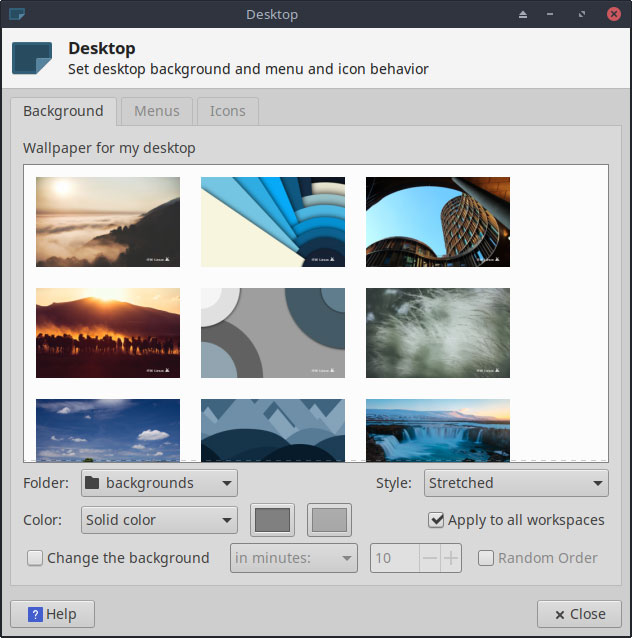Click the second lighter gray color swatch

[x=329, y=520]
